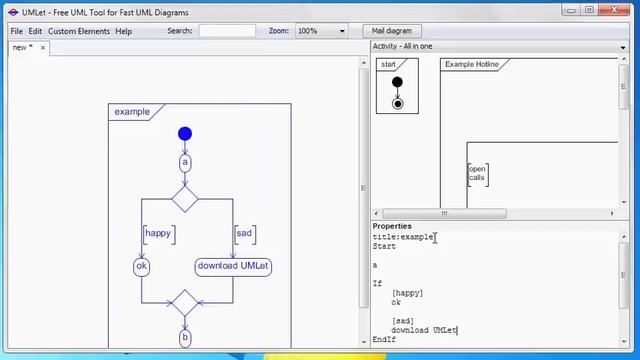Click the 'Start' line in Properties

tap(384, 247)
